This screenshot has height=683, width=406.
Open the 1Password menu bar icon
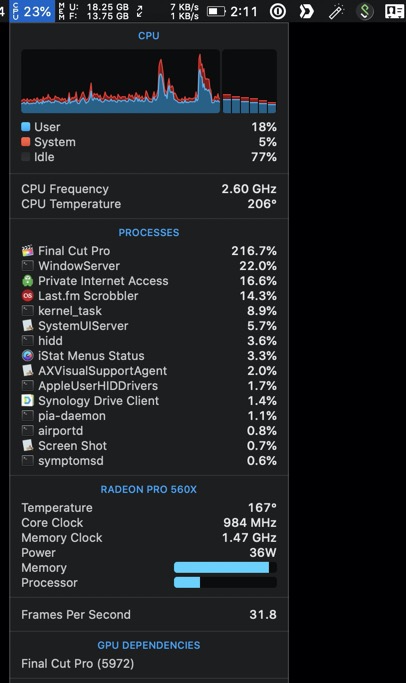coord(277,11)
